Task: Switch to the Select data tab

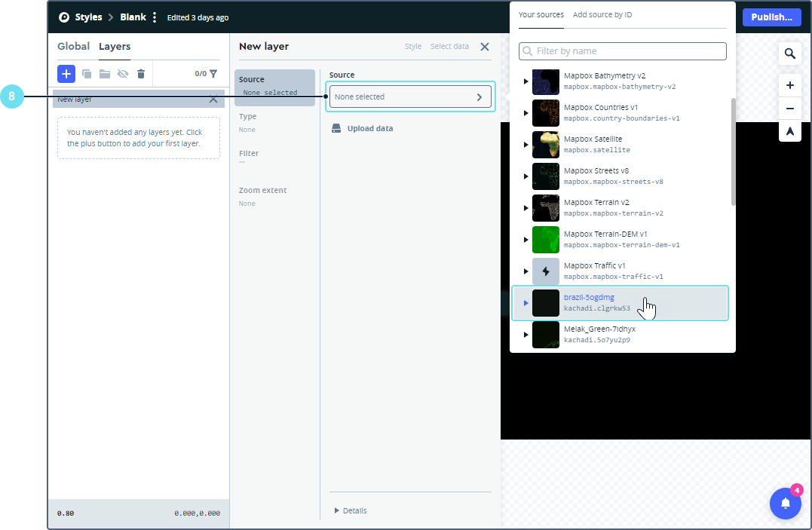Action: (x=449, y=46)
